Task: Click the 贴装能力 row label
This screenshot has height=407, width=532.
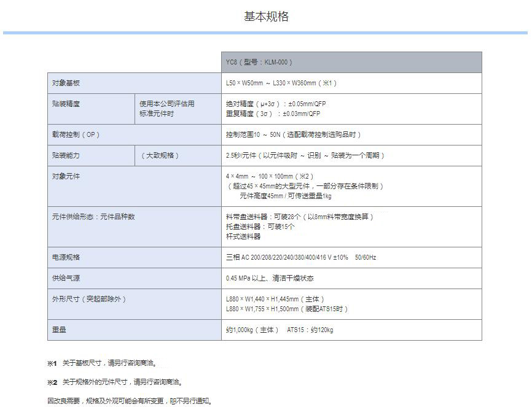Action: (66, 155)
